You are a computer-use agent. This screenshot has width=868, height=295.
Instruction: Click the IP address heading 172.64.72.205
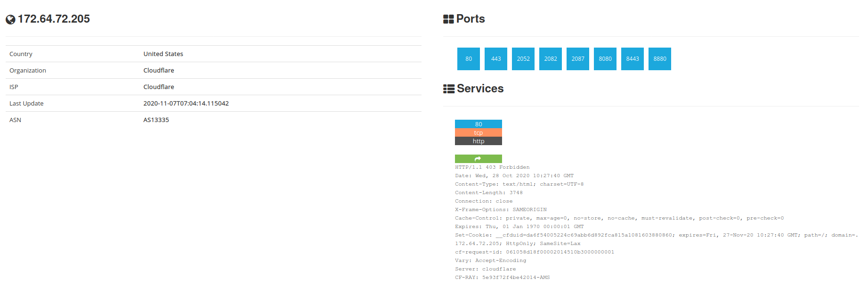tap(54, 19)
